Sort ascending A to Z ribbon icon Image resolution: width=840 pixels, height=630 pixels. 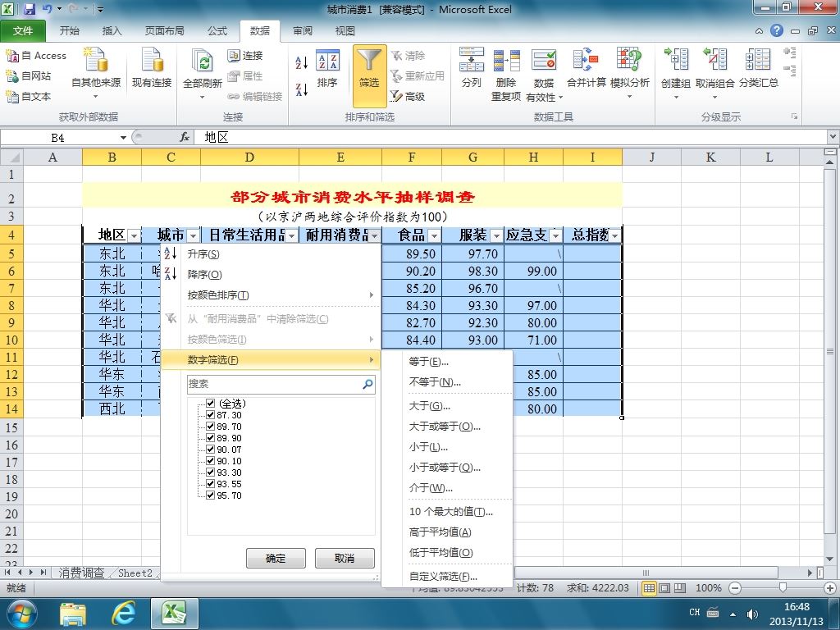pos(302,62)
